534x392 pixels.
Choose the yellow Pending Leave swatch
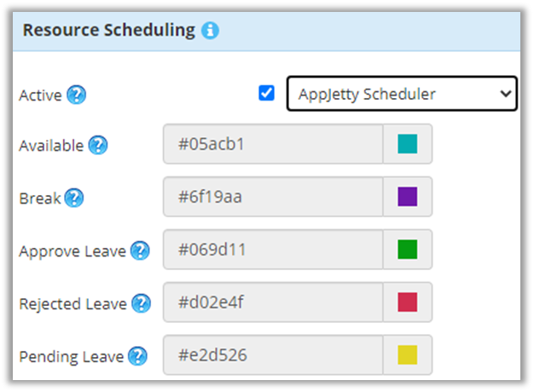(408, 355)
